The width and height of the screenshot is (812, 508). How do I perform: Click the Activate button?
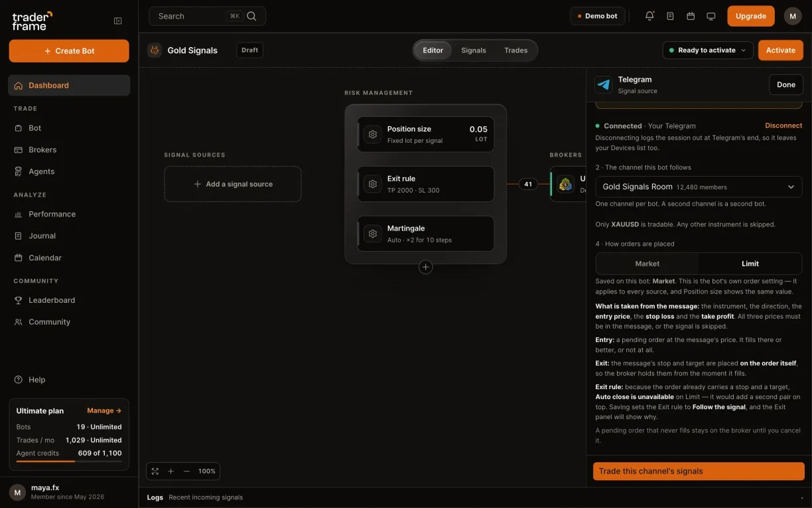pyautogui.click(x=781, y=50)
